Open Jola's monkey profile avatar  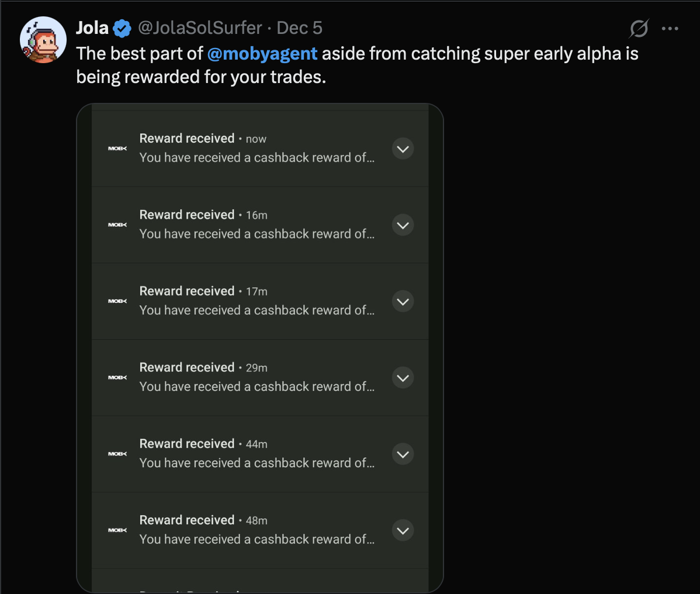pyautogui.click(x=43, y=40)
